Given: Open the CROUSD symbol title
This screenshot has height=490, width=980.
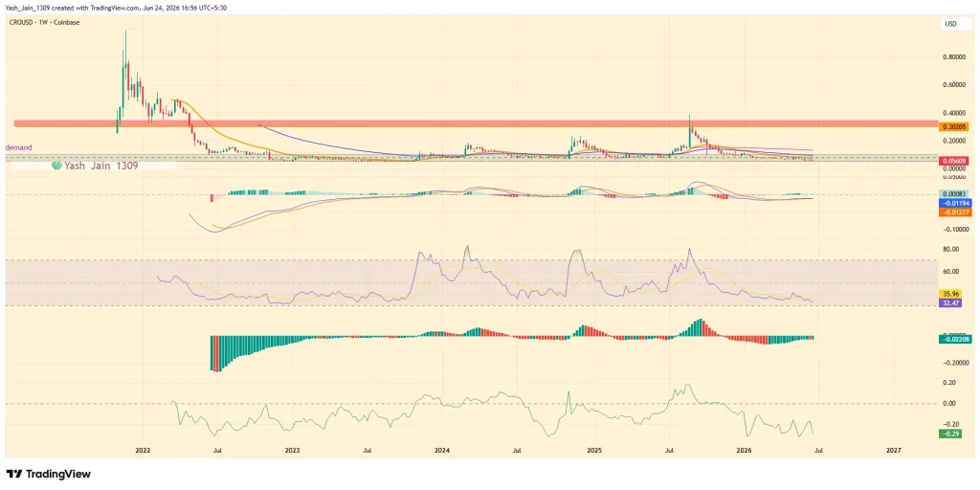Looking at the screenshot, I should [21, 23].
